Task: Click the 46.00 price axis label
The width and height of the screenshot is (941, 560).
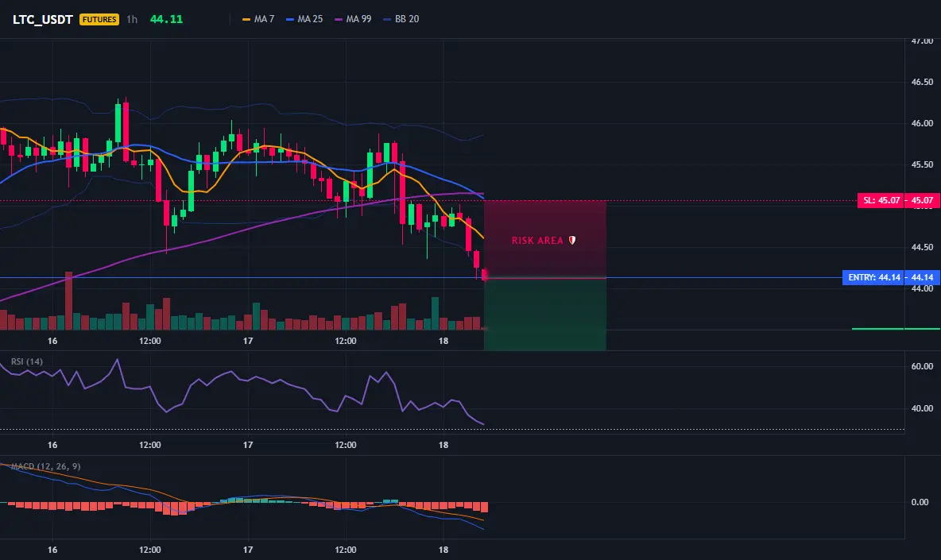Action: pos(922,123)
